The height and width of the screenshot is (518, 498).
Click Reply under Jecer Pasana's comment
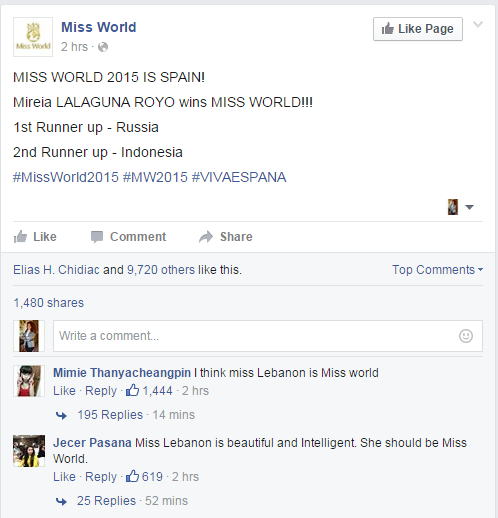101,477
